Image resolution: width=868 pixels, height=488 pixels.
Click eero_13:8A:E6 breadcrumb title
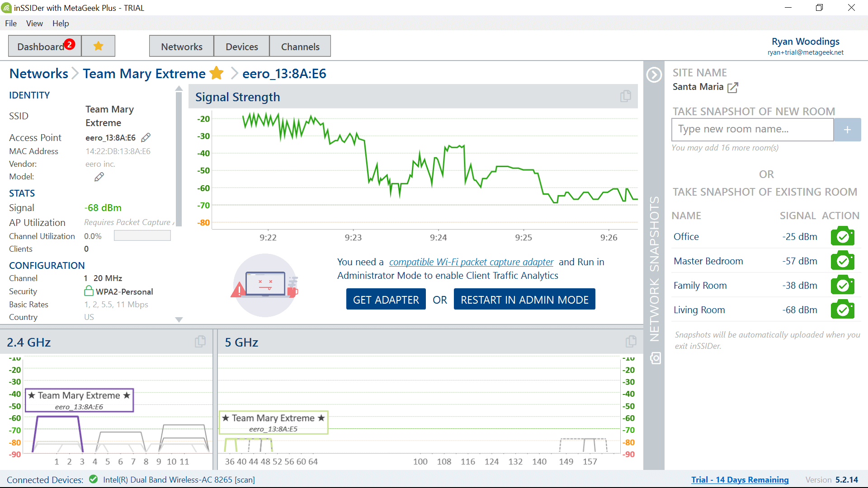point(284,73)
